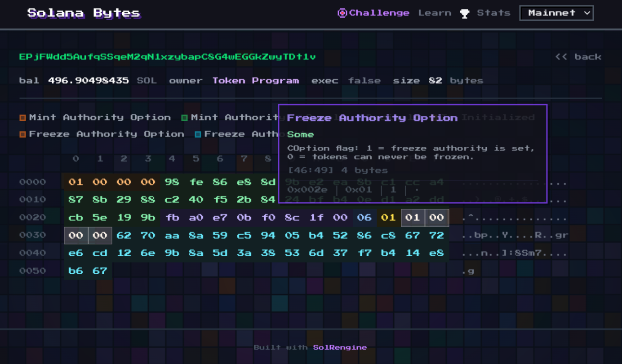Select byte 67 in row 0050

coord(100,271)
